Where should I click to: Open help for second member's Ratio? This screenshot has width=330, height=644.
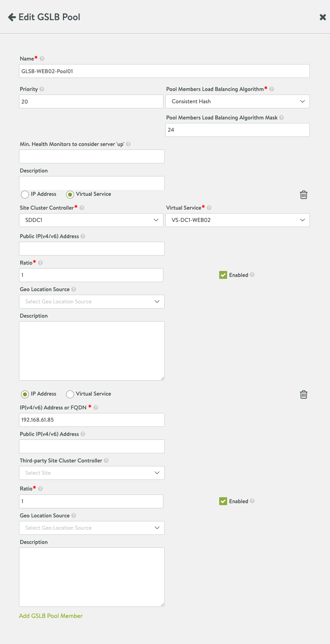(40, 489)
